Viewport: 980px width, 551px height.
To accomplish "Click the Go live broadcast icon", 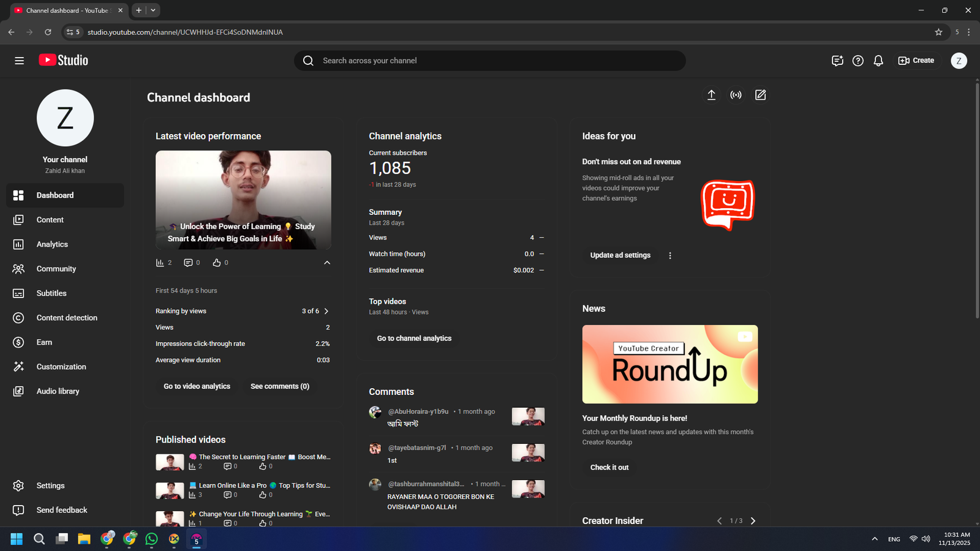I will pos(736,95).
